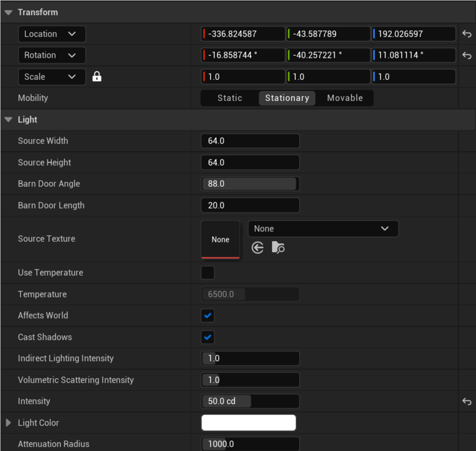The height and width of the screenshot is (451, 476).
Task: Click Location Y value -43.587789
Action: (x=328, y=34)
